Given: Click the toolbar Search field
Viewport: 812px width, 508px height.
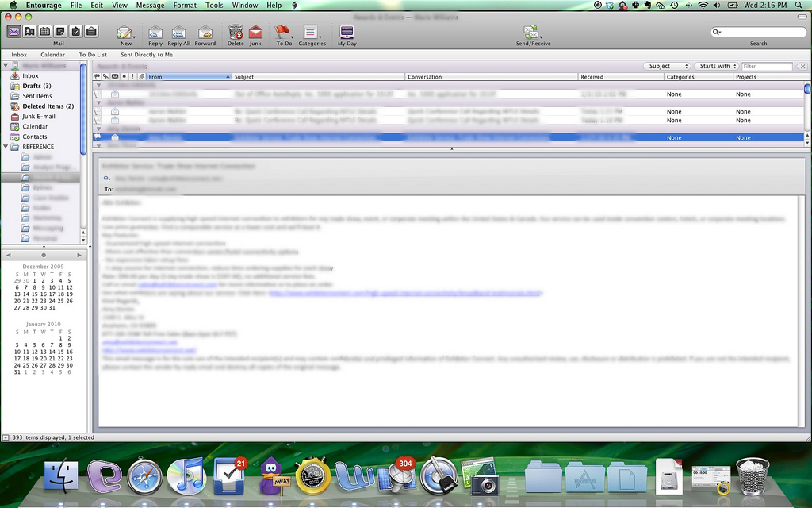Looking at the screenshot, I should click(759, 32).
